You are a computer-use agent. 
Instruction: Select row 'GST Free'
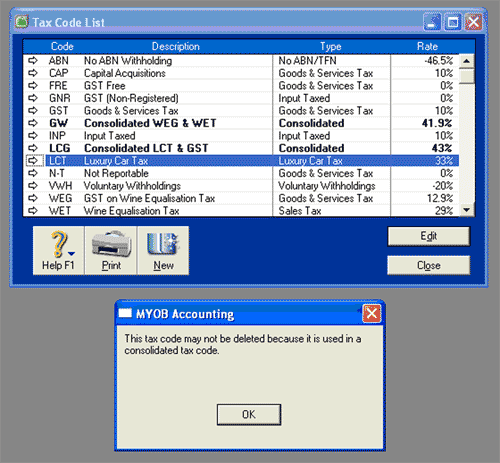coord(241,85)
